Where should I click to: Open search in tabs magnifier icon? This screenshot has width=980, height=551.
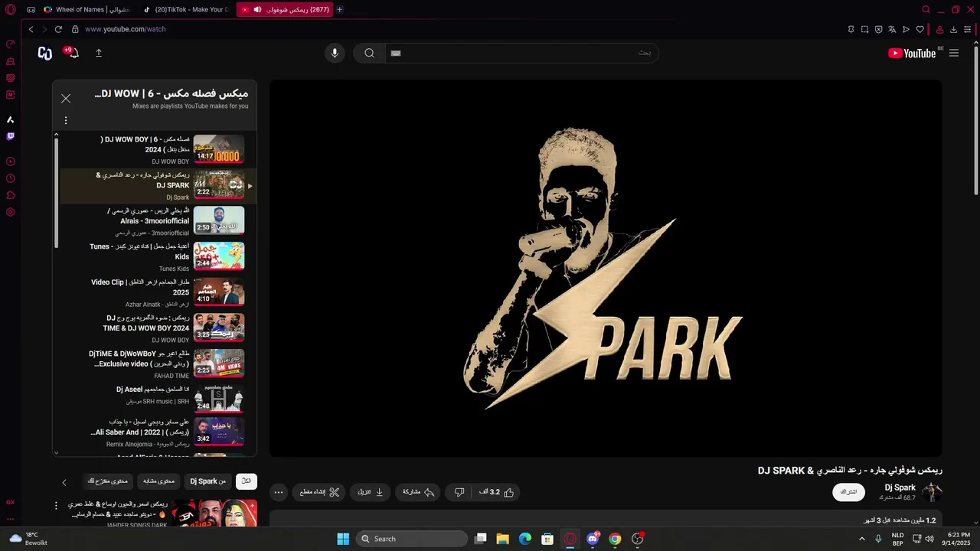tap(926, 9)
